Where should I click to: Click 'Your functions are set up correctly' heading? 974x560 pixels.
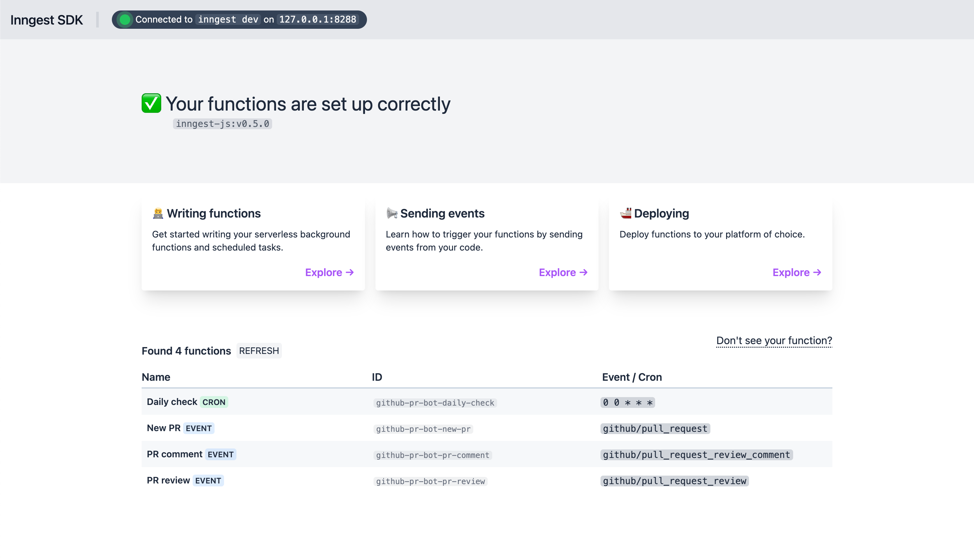[308, 104]
